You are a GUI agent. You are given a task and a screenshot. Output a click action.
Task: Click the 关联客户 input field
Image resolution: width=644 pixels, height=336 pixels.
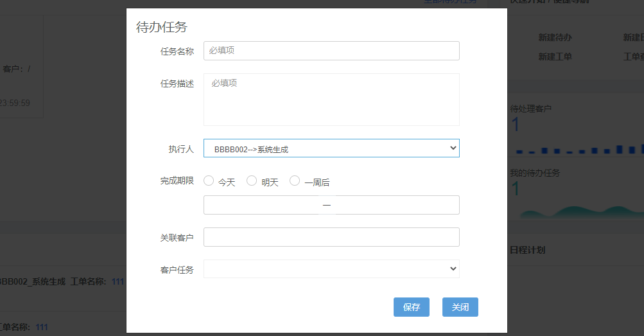pyautogui.click(x=331, y=237)
